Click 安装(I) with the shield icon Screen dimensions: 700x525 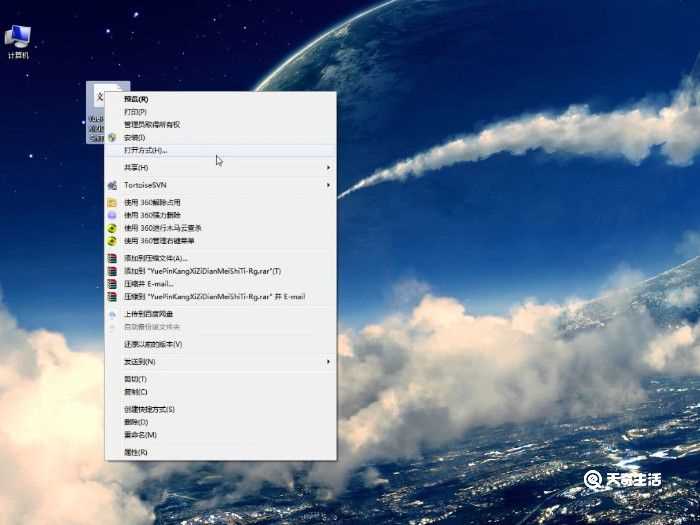click(x=221, y=138)
